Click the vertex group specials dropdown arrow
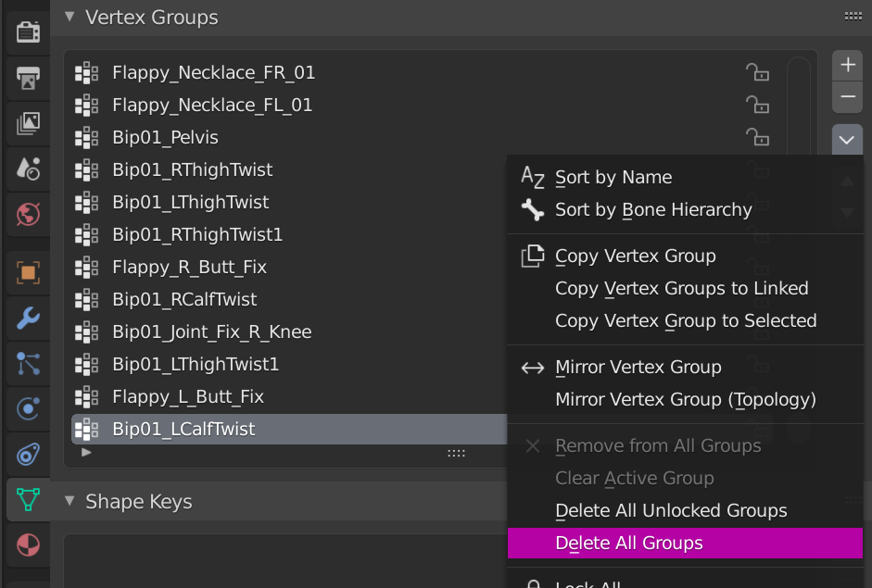 pyautogui.click(x=847, y=140)
